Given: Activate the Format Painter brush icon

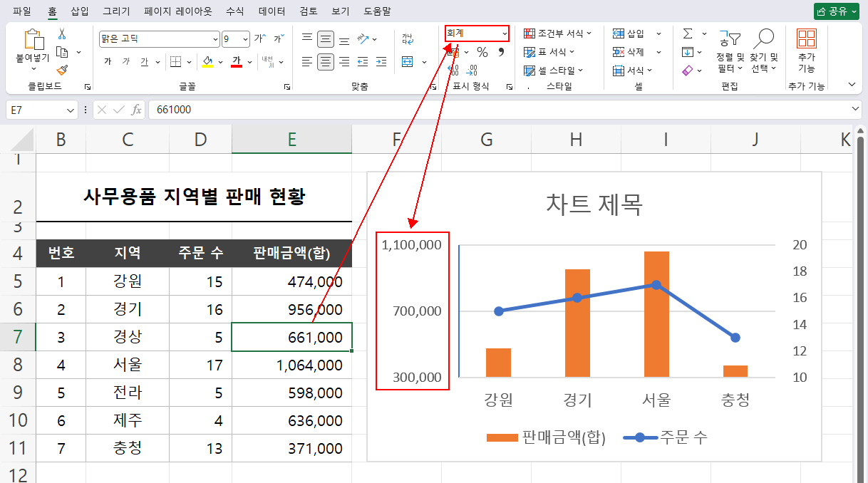Looking at the screenshot, I should tap(62, 70).
